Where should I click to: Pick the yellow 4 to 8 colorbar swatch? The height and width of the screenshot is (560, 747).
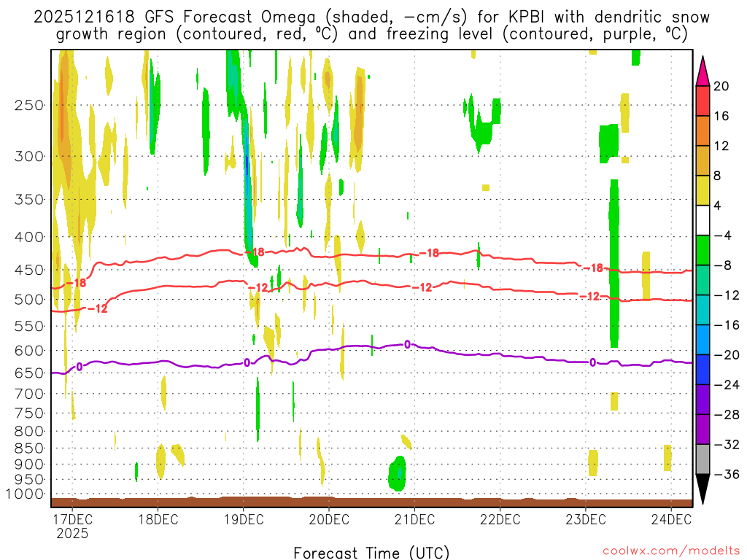[x=703, y=190]
